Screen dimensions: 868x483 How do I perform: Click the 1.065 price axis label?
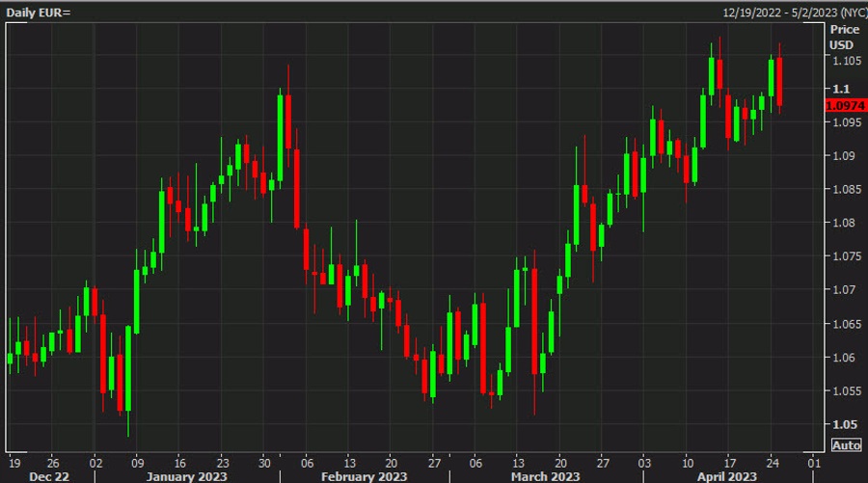847,324
